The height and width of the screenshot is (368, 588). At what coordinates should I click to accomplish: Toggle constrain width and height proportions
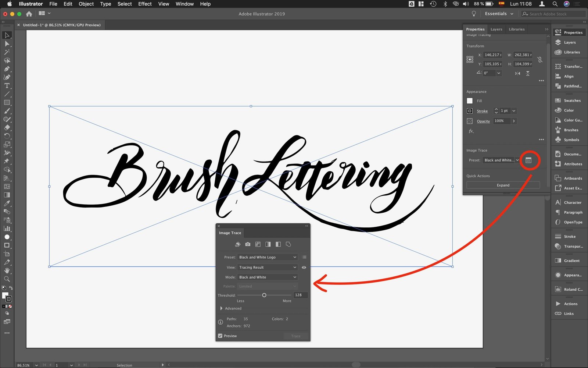(540, 60)
